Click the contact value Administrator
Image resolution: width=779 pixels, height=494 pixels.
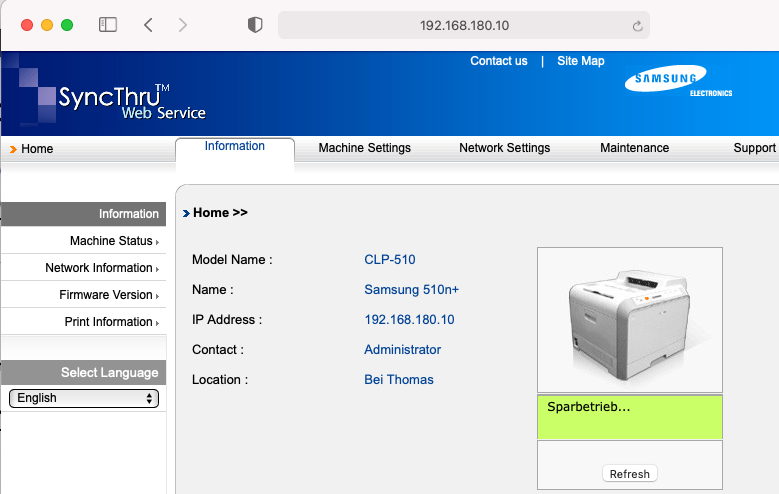pos(402,350)
